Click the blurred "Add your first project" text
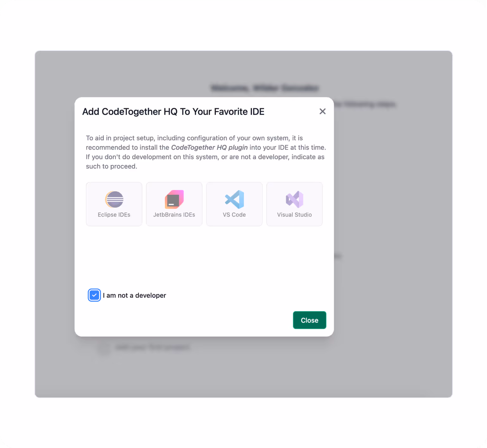 point(153,347)
